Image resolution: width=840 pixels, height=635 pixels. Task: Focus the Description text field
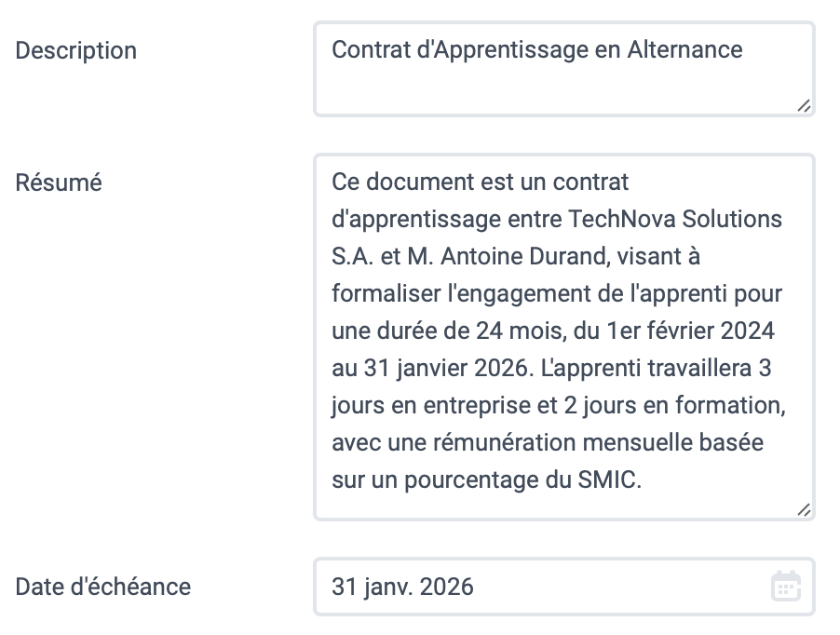(x=563, y=69)
